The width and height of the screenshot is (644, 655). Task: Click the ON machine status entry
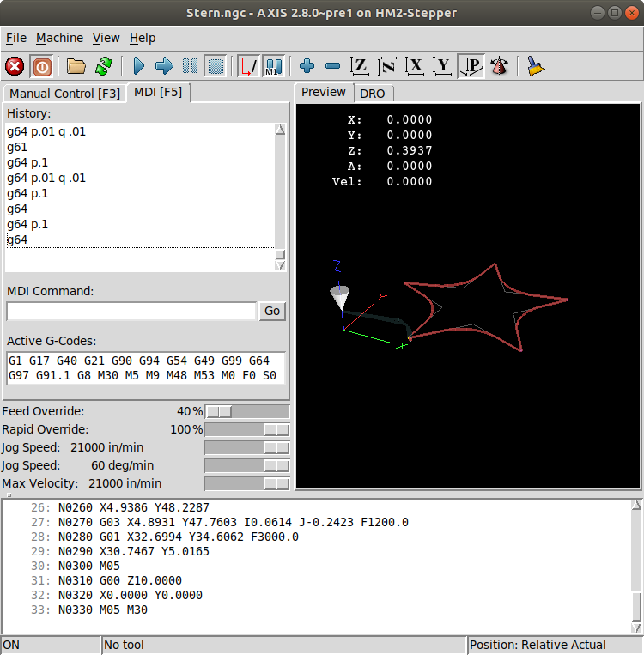pyautogui.click(x=51, y=645)
